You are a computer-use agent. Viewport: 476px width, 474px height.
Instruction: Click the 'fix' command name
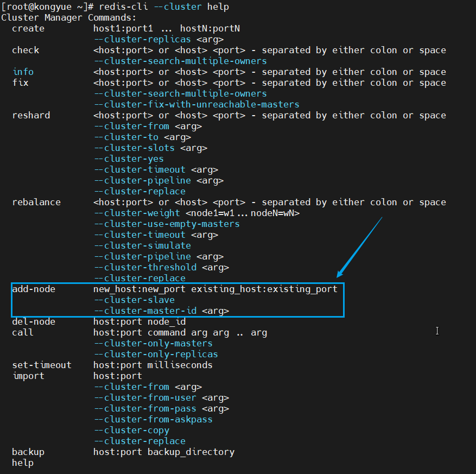20,83
